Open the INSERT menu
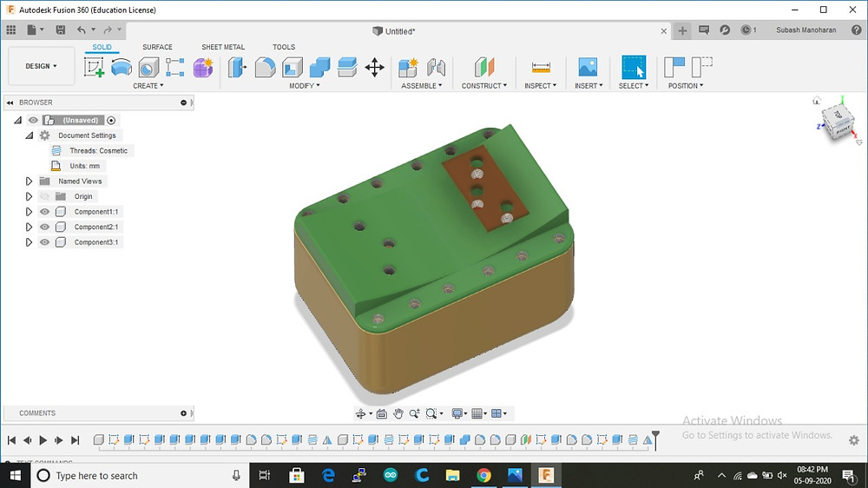The height and width of the screenshot is (488, 868). (589, 86)
